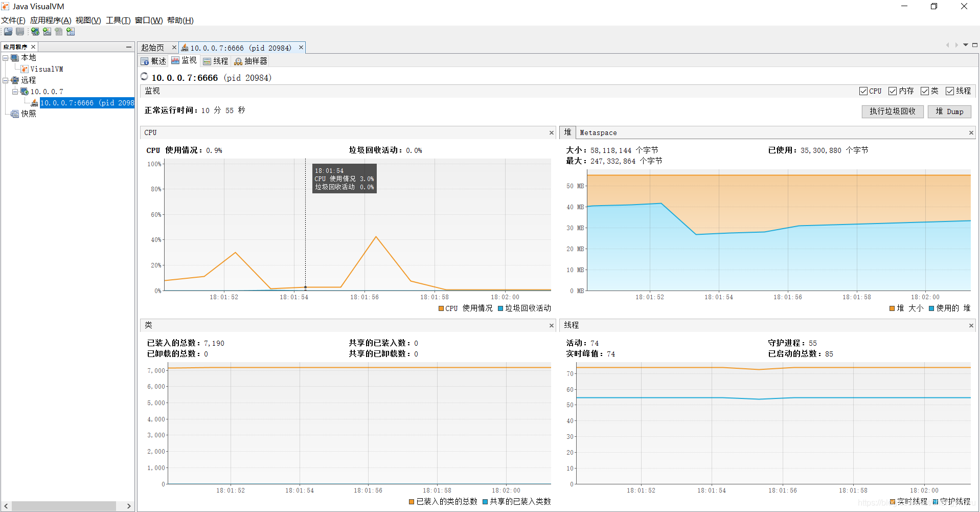The width and height of the screenshot is (980, 512).
Task: Maximize the document window area
Action: pyautogui.click(x=974, y=45)
